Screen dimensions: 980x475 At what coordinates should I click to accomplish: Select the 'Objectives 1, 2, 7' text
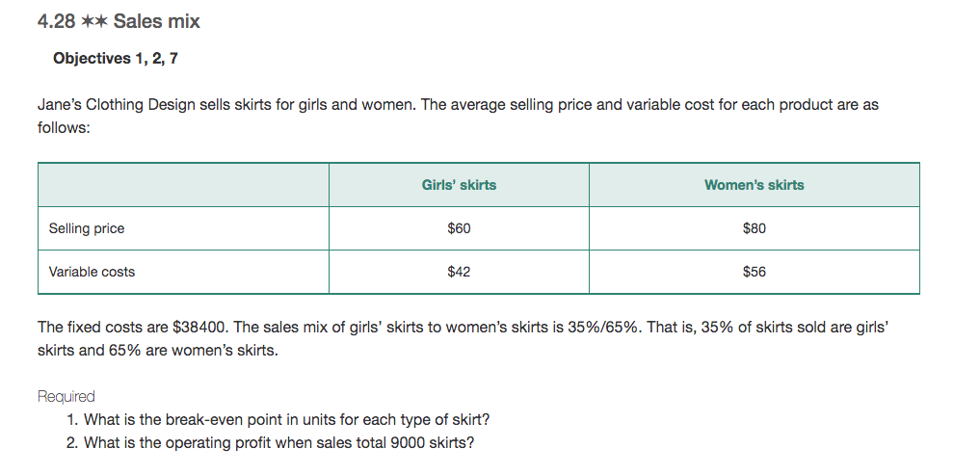[x=116, y=59]
